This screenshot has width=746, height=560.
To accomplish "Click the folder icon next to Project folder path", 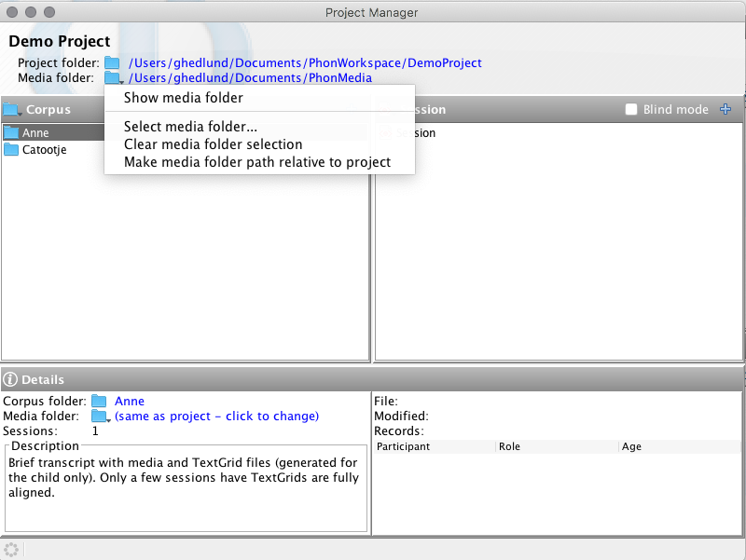I will [x=112, y=62].
